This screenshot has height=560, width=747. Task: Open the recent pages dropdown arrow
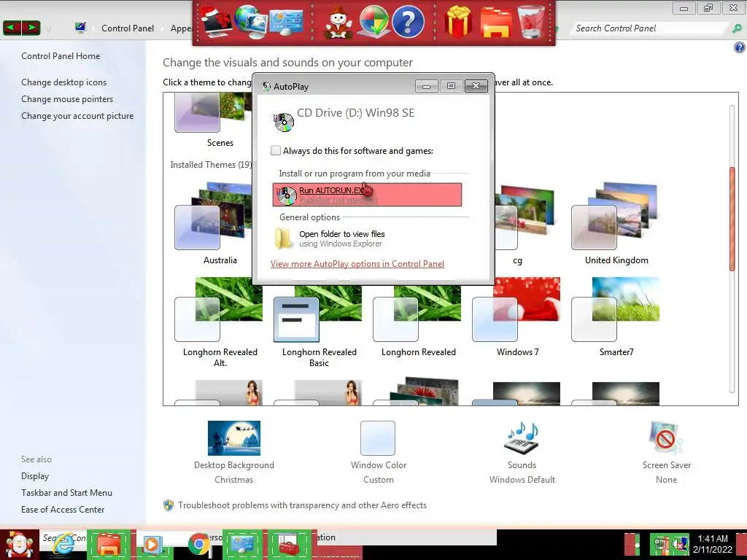[48, 29]
